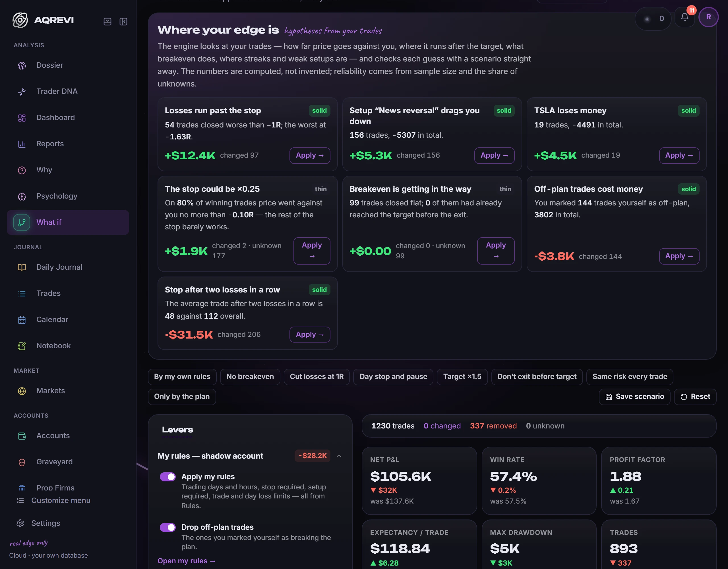Screen dimensions: 728x569
Task: Select the Target ×1.5 preset
Action: pos(462,377)
